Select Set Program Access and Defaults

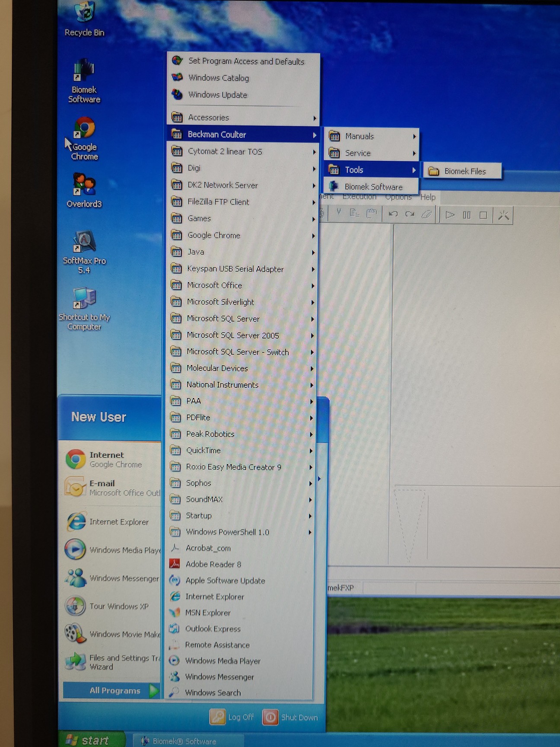243,61
